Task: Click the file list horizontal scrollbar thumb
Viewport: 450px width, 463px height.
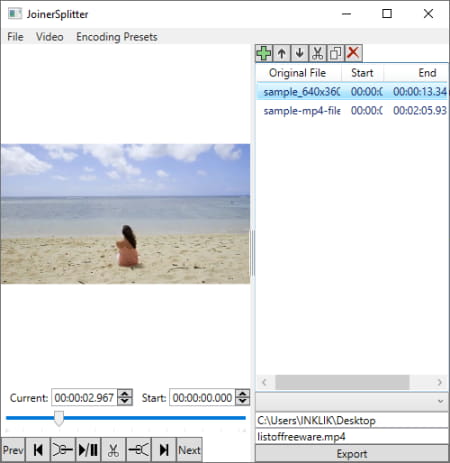Action: 342,382
